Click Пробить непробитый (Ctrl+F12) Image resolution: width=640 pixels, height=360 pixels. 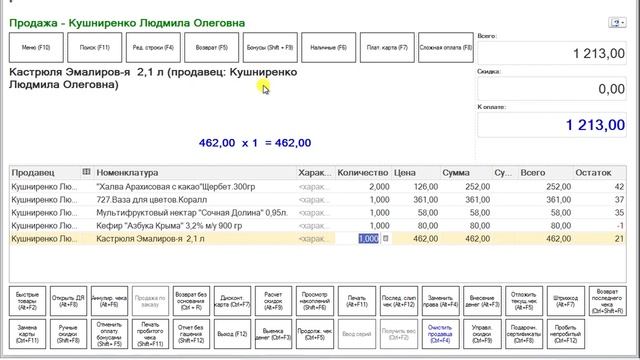(x=566, y=334)
